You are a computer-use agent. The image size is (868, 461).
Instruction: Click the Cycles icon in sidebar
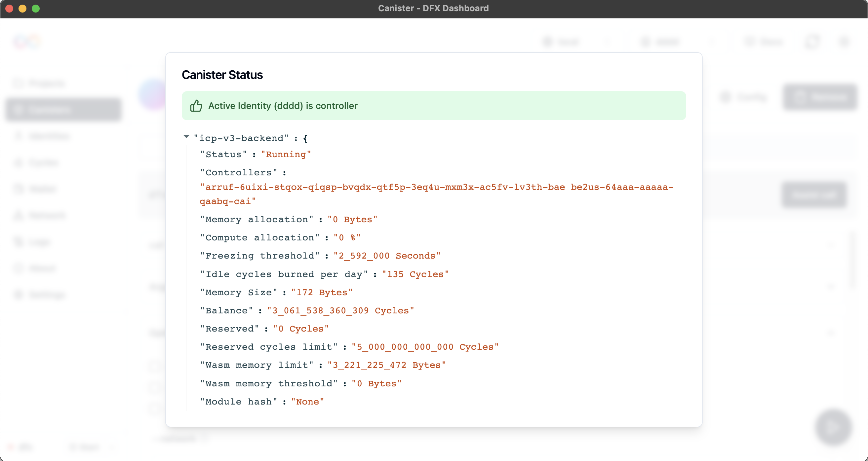[x=19, y=163]
